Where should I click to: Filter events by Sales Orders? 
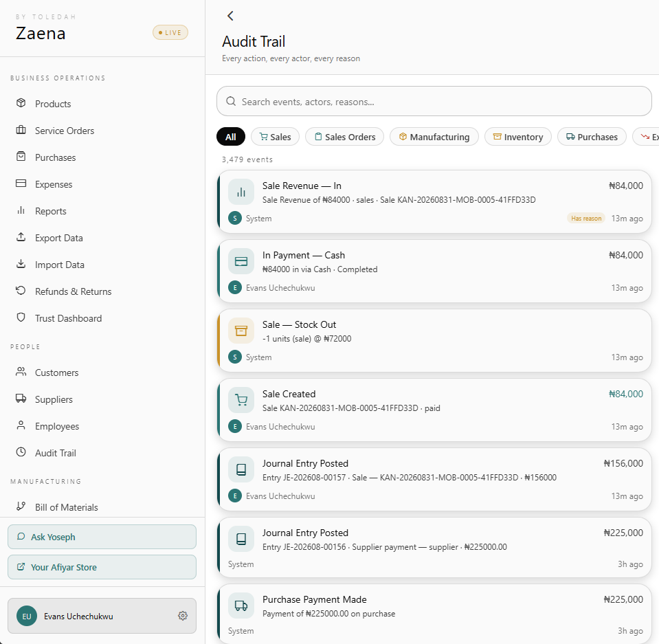(345, 137)
